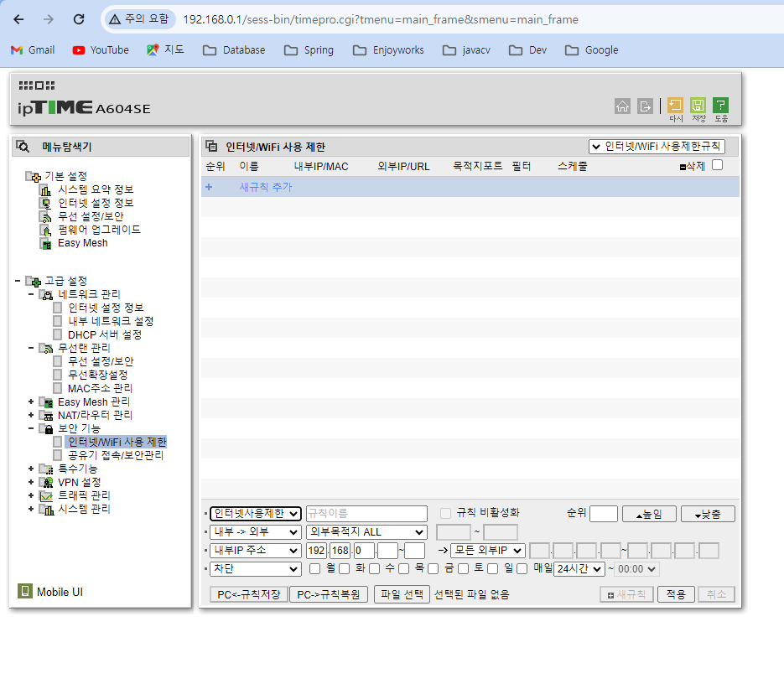Screen dimensions: 784x689
Task: Open the YouTube bookmark
Action: point(101,50)
